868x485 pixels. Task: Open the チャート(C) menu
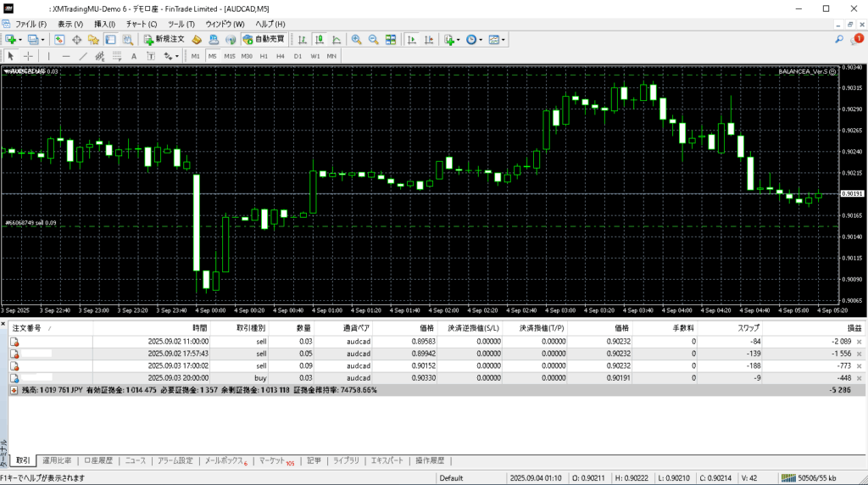142,25
